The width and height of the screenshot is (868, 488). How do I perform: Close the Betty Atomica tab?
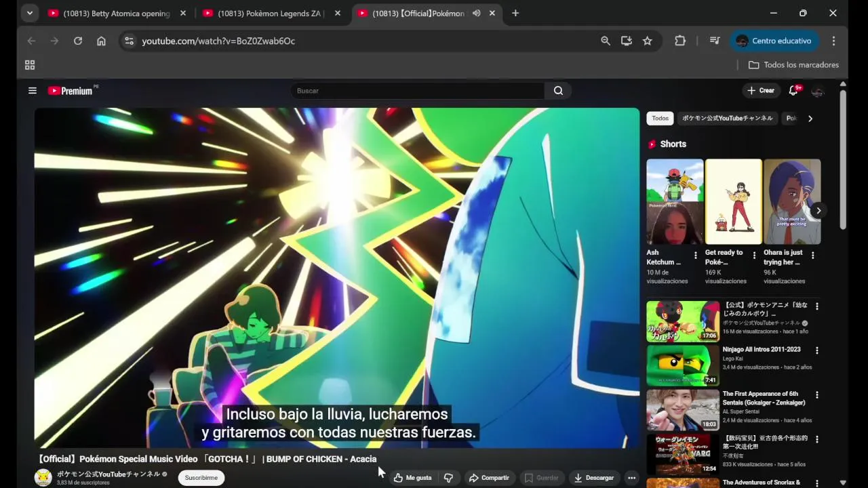(x=182, y=13)
